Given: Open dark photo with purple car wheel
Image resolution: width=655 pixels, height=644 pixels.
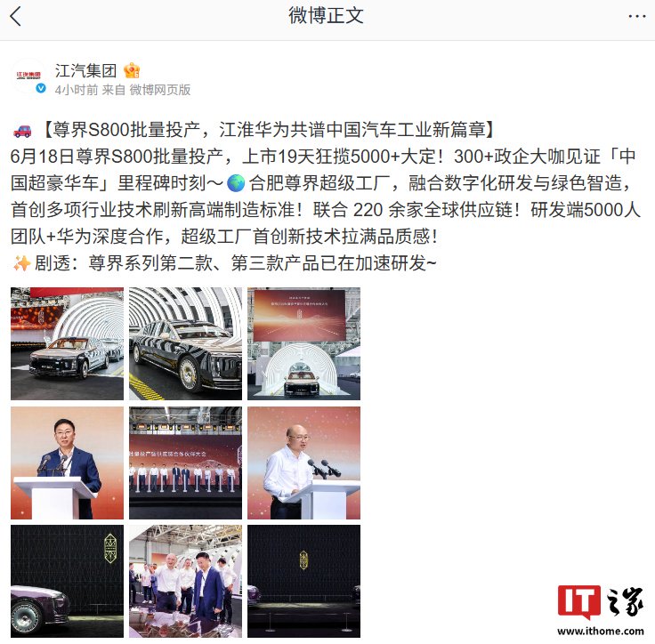Looking at the screenshot, I should [68, 582].
